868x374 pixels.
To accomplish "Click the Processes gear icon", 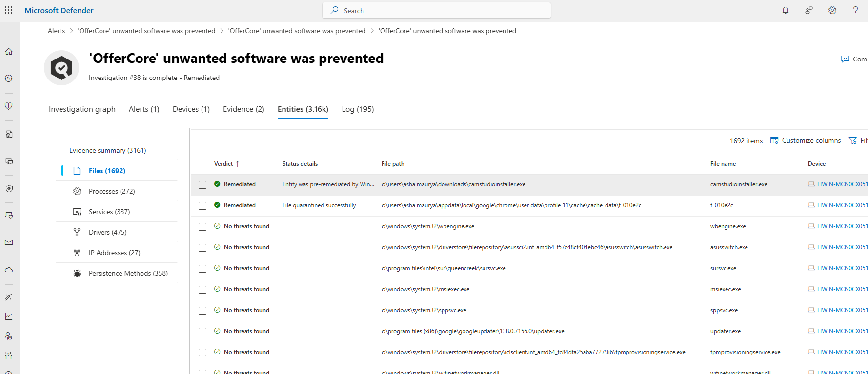I will coord(77,191).
